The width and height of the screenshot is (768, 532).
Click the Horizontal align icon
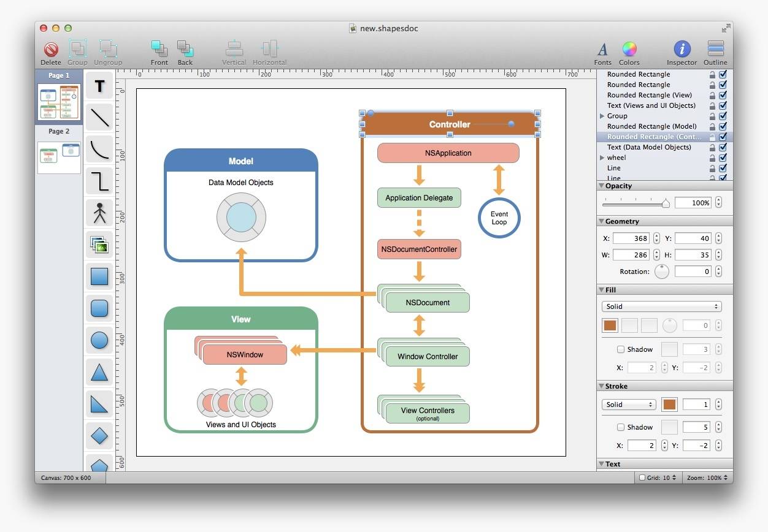tap(269, 49)
